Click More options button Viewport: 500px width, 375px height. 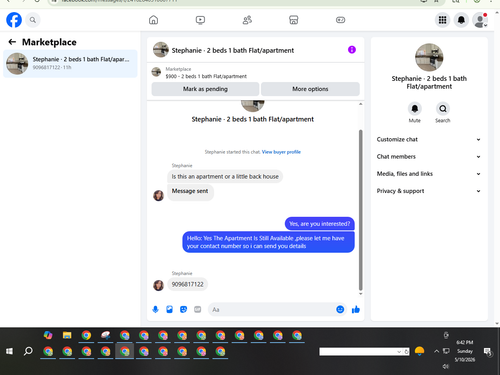coord(310,89)
